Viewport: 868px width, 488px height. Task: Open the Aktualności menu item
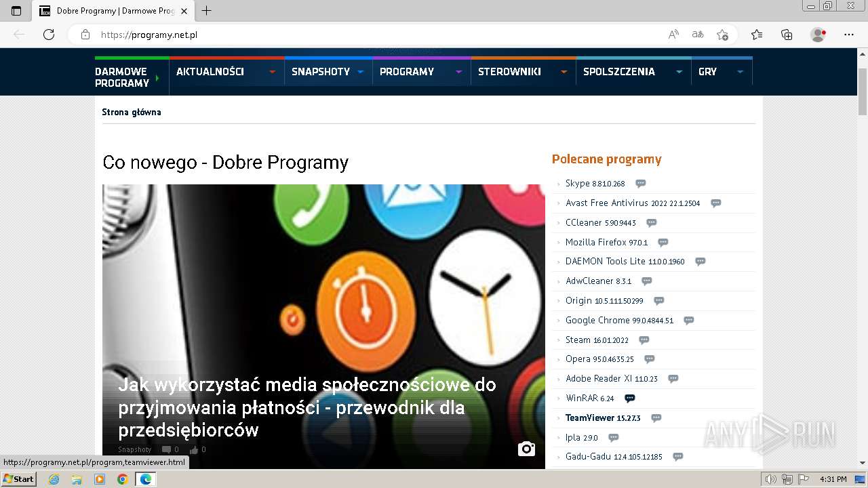210,72
